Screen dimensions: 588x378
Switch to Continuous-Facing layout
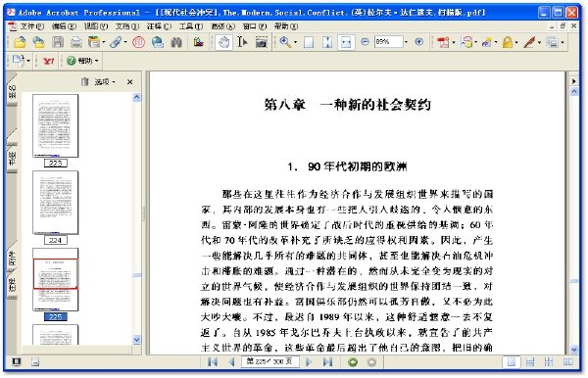[549, 362]
